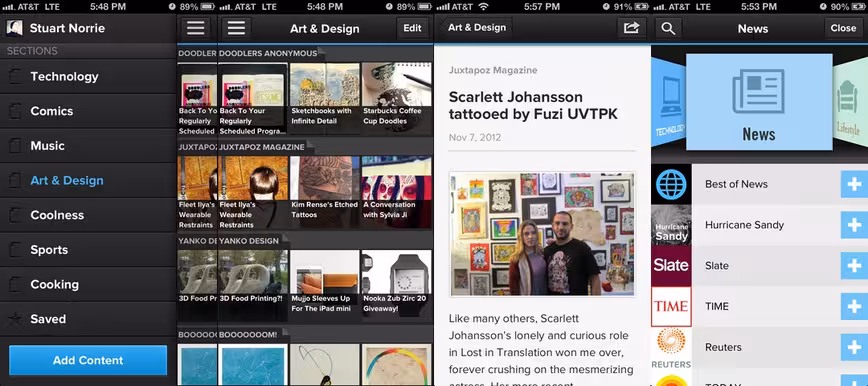This screenshot has height=386, width=868.
Task: Select the Art & Design section
Action: tap(88, 181)
